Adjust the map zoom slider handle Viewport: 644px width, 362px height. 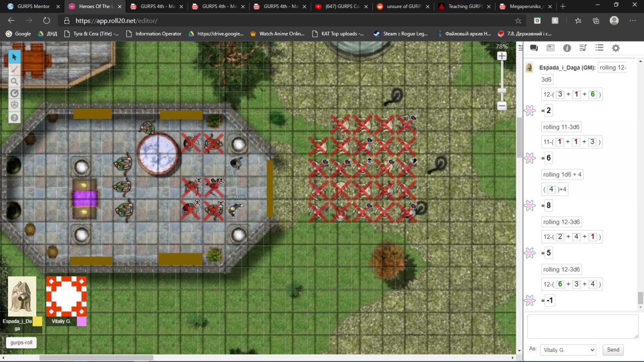point(502,90)
